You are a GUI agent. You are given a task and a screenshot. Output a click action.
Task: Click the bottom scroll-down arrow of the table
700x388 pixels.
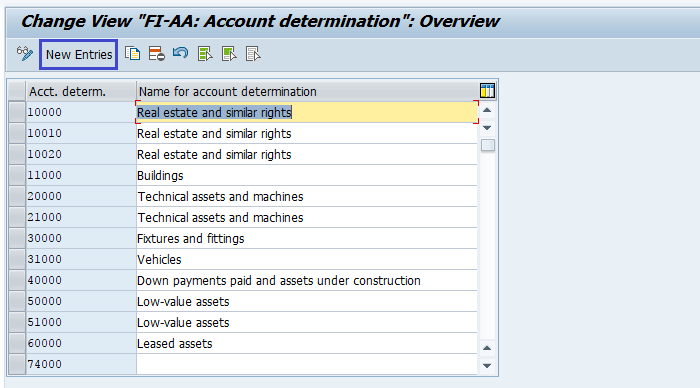point(487,366)
